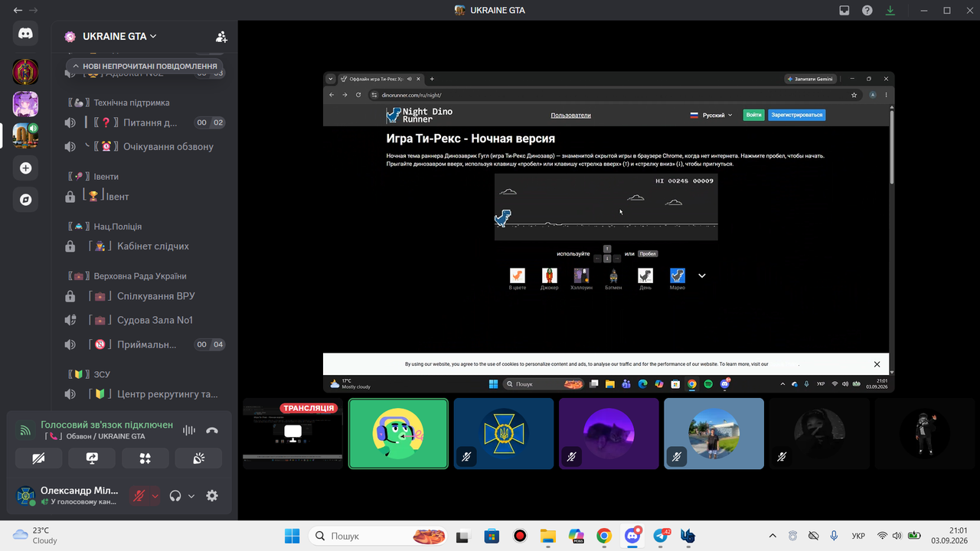Invite people to UKRAINE GTA server
Screen dimensions: 980x551
[x=221, y=36]
